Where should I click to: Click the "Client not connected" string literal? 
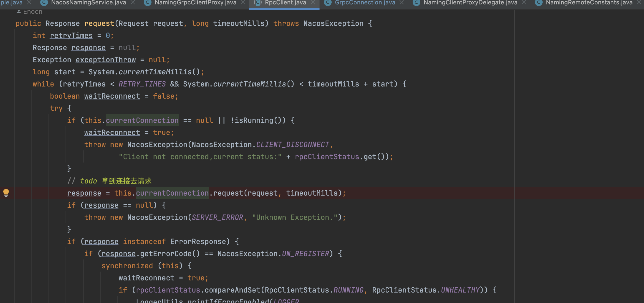[200, 157]
